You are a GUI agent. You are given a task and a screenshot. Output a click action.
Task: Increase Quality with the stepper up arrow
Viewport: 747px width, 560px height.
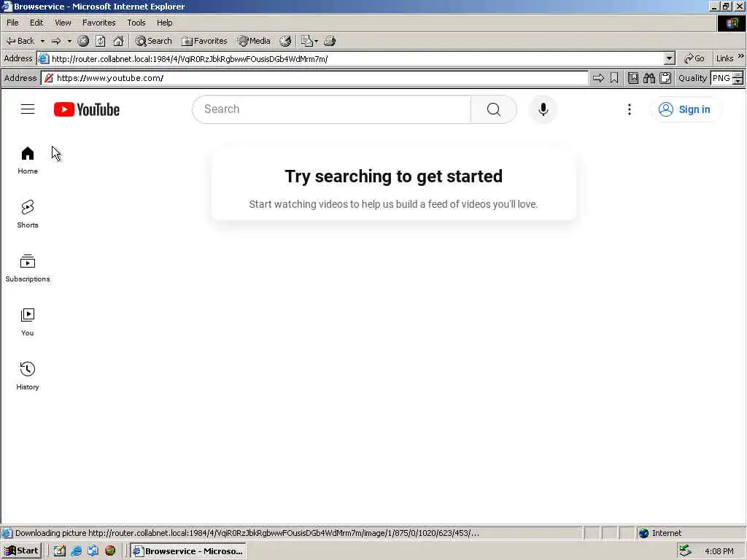click(738, 75)
